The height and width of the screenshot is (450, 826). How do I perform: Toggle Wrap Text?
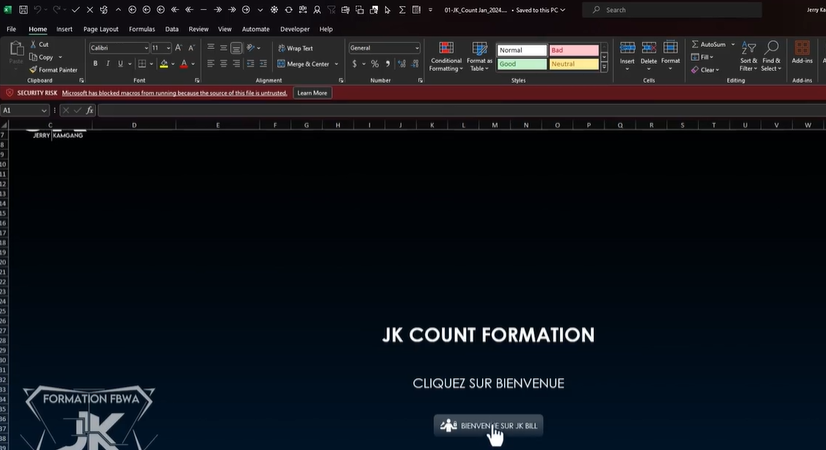[x=296, y=48]
